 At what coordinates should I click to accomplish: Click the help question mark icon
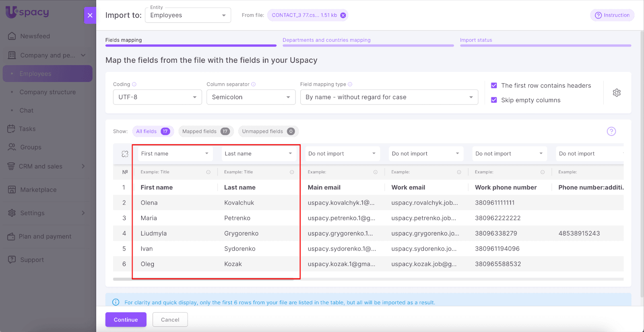click(611, 131)
